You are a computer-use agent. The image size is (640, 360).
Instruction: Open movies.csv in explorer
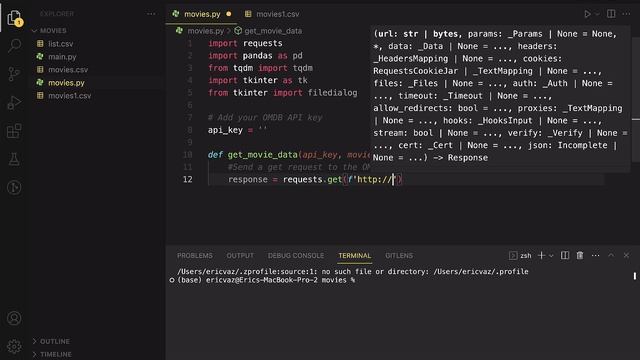[68, 70]
